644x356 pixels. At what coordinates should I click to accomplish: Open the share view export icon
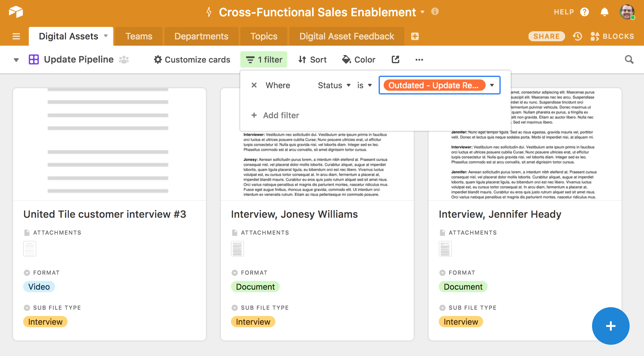pos(396,59)
